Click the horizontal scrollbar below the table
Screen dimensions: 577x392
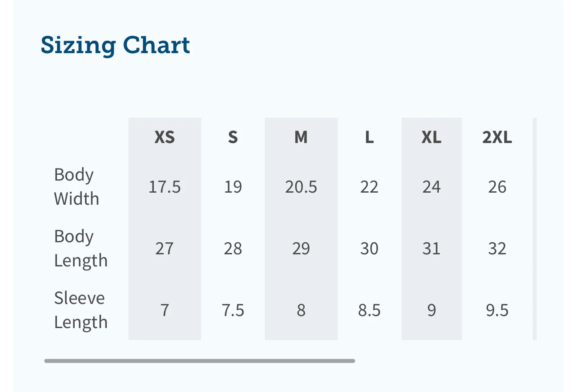199,361
